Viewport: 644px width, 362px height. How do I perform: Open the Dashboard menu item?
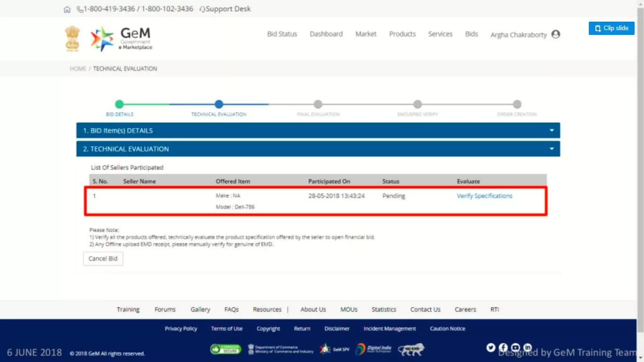pyautogui.click(x=326, y=34)
